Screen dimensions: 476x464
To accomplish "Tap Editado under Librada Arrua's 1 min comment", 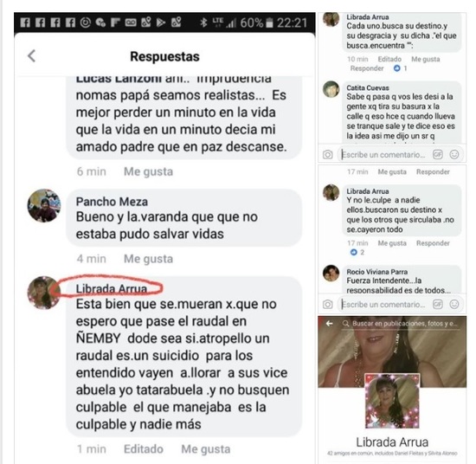I will point(144,448).
